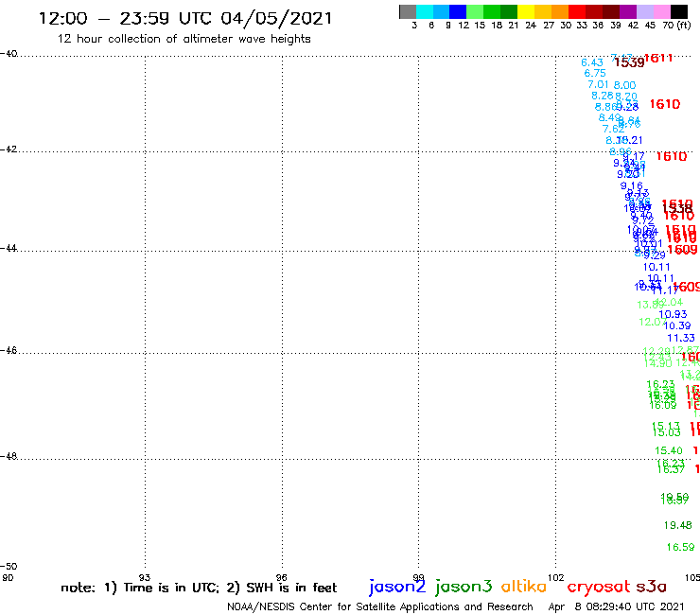Viewport: 700px width, 615px height.
Task: Select the green "16.59" wave height value
Action: coord(681,547)
